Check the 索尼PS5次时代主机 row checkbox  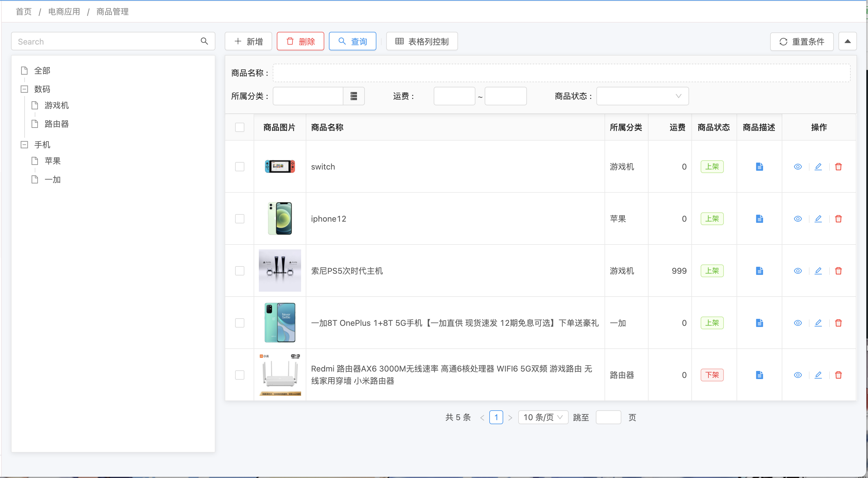tap(239, 271)
